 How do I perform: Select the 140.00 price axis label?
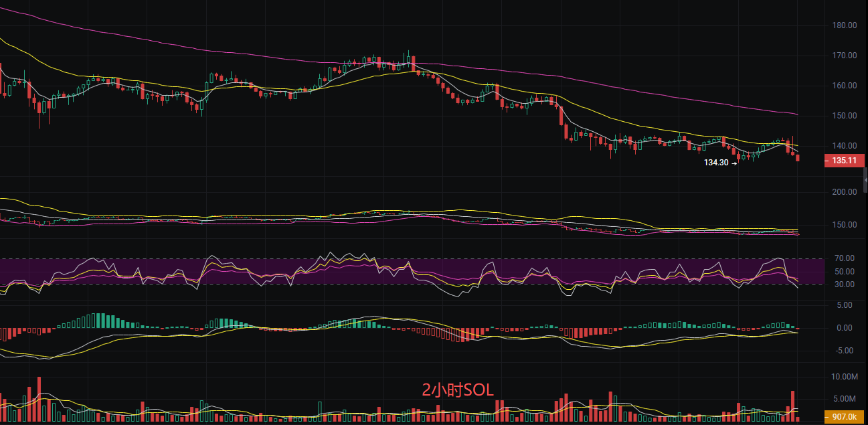pos(846,146)
